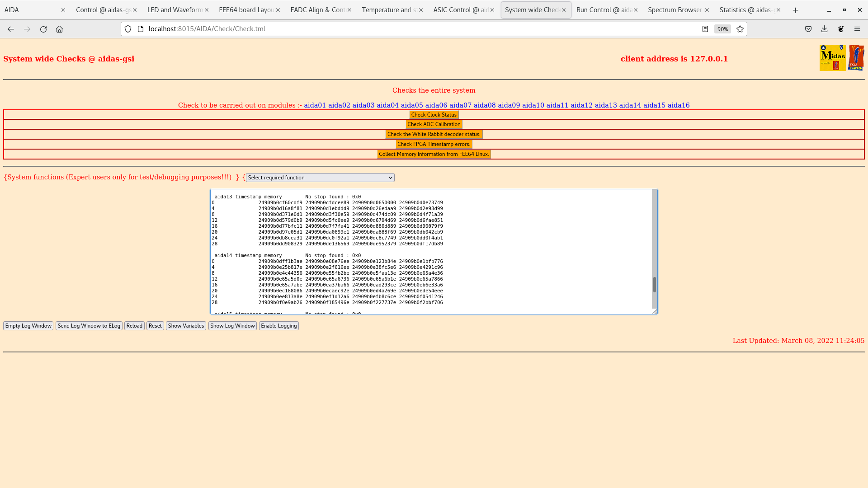Click the 90% zoom level indicator
Image resolution: width=868 pixels, height=488 pixels.
pos(722,29)
